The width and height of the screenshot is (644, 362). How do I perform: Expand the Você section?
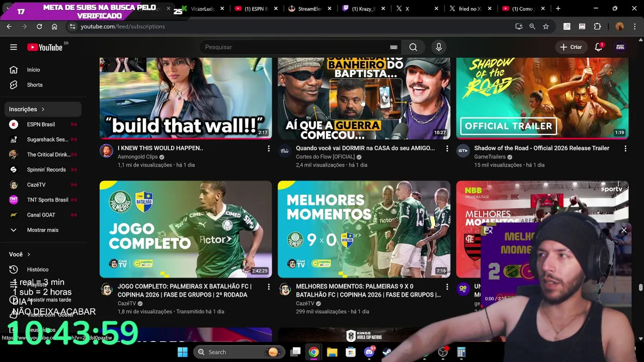20,254
